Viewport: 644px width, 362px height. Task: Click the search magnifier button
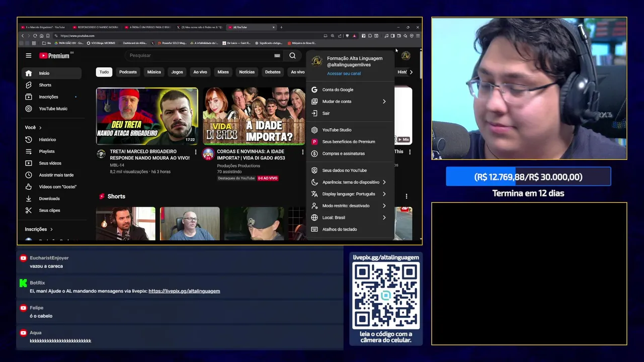tap(292, 56)
